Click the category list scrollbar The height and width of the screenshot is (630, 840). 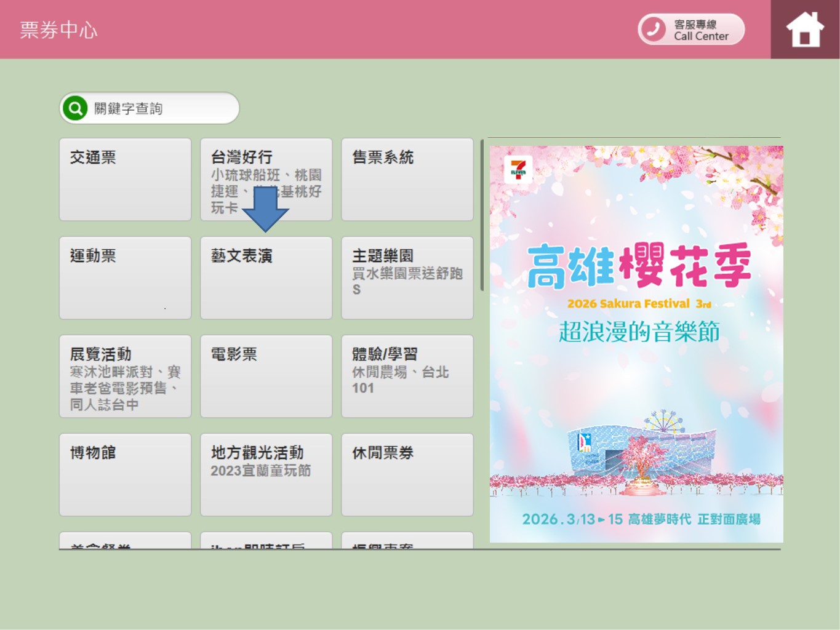click(482, 215)
